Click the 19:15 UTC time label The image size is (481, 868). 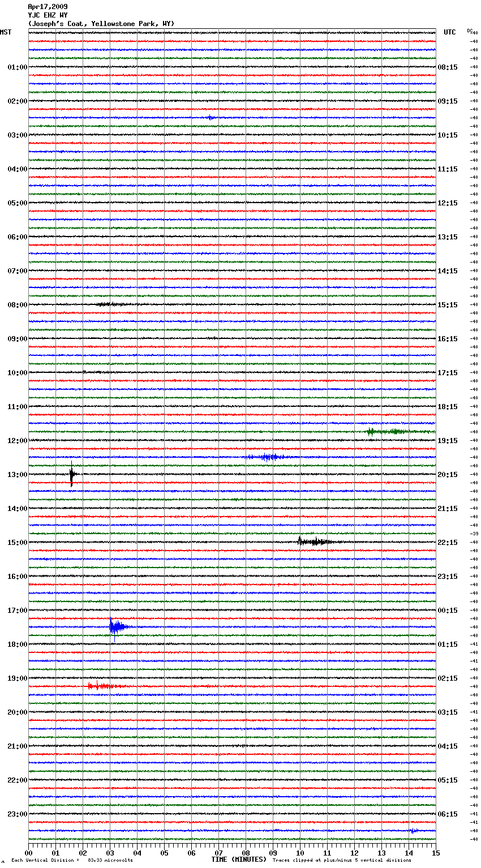448,441
